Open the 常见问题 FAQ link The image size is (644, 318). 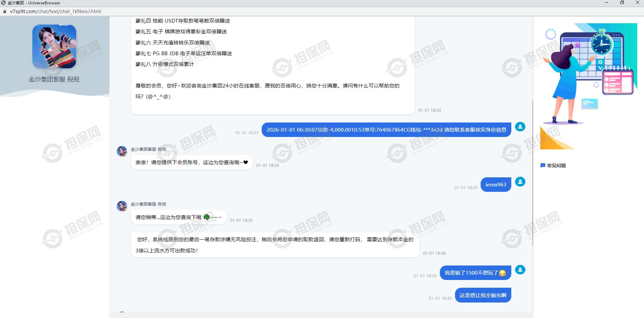(556, 166)
